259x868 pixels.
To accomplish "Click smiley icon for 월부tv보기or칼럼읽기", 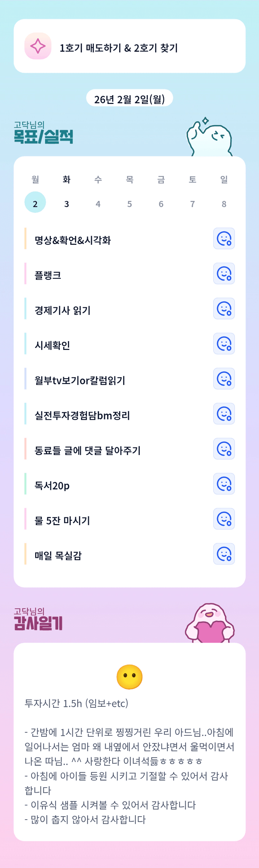I will tap(224, 379).
